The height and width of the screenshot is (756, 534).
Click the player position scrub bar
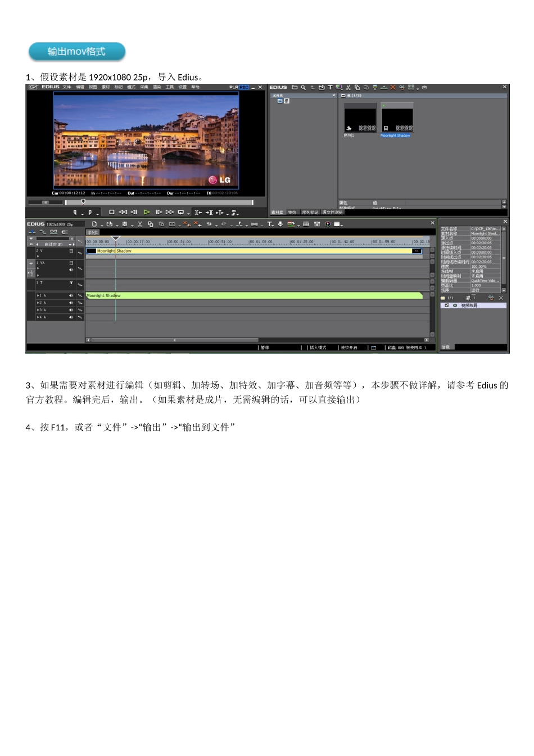(x=159, y=202)
